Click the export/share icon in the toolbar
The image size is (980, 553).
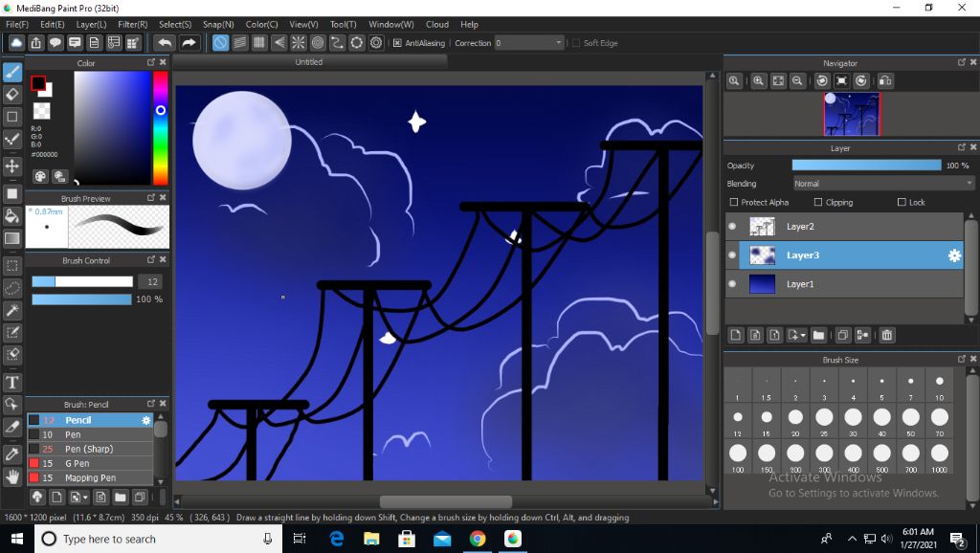point(36,43)
